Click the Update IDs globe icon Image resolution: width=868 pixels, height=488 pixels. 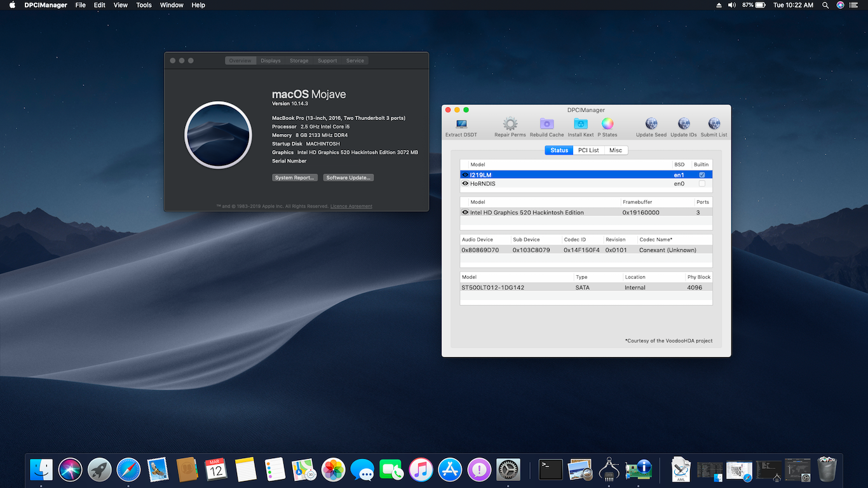point(683,125)
